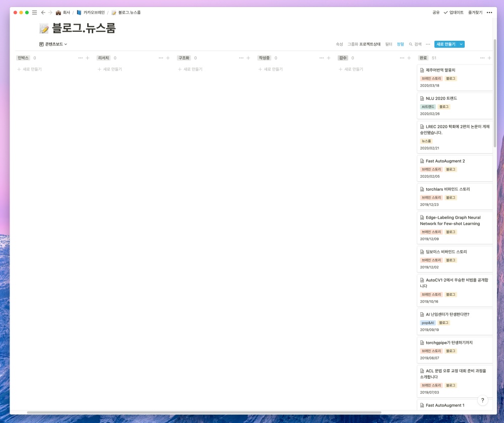Open the view options ellipsis next to 검색

(x=428, y=44)
